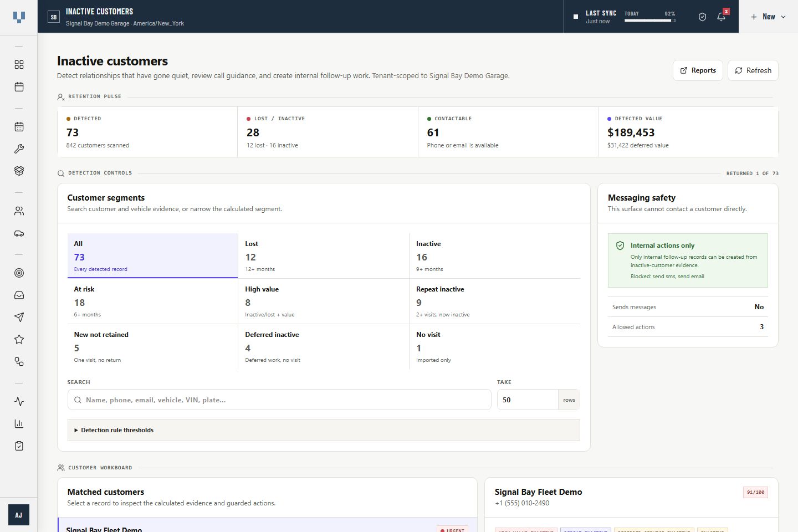
Task: Click the Returned 1 of 73 label
Action: click(x=752, y=173)
